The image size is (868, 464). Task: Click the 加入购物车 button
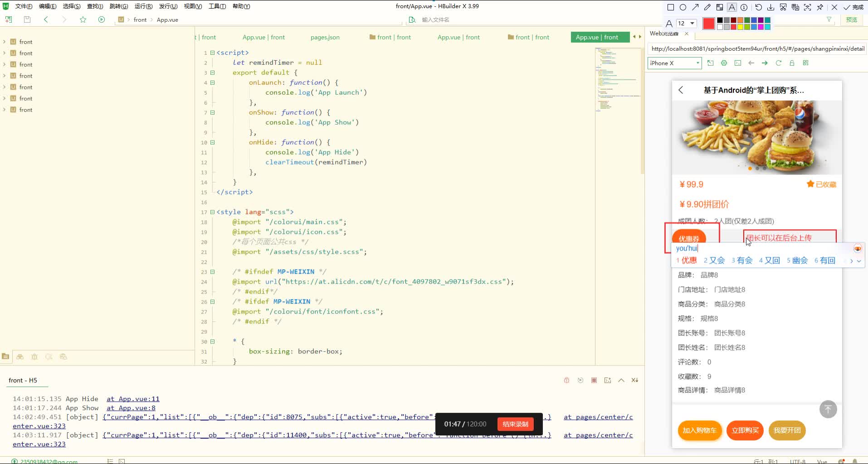[x=699, y=430]
